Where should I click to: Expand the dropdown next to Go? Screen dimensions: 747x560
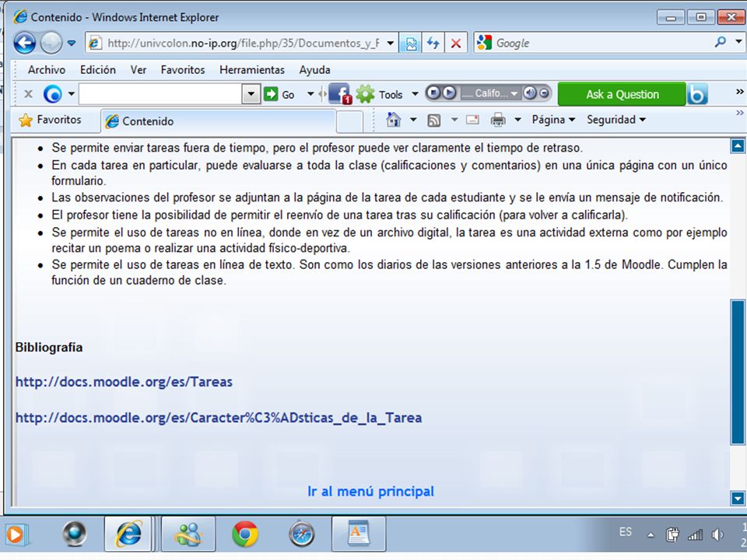coord(310,94)
